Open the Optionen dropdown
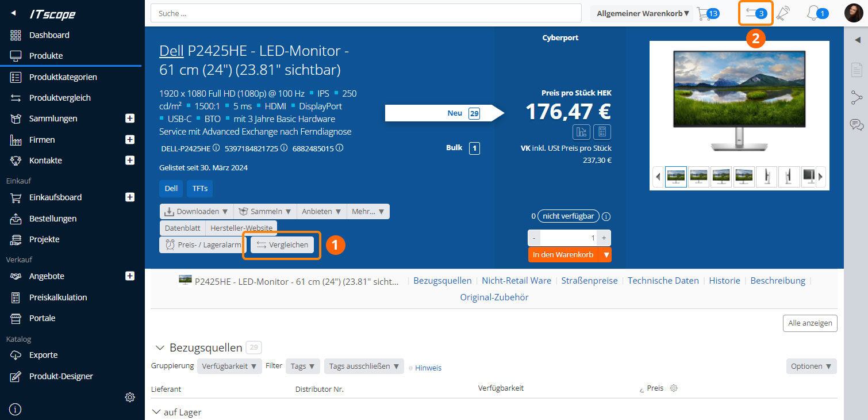This screenshot has height=420, width=868. pos(812,366)
